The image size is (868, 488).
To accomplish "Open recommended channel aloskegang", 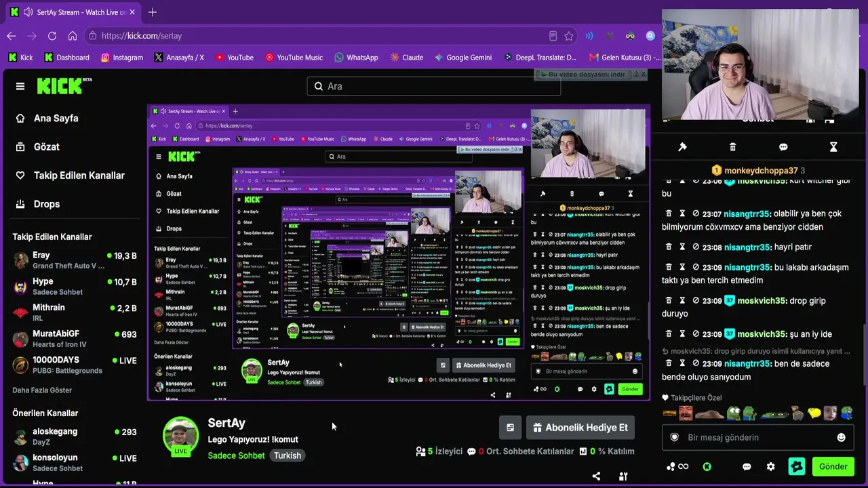I will (75, 436).
